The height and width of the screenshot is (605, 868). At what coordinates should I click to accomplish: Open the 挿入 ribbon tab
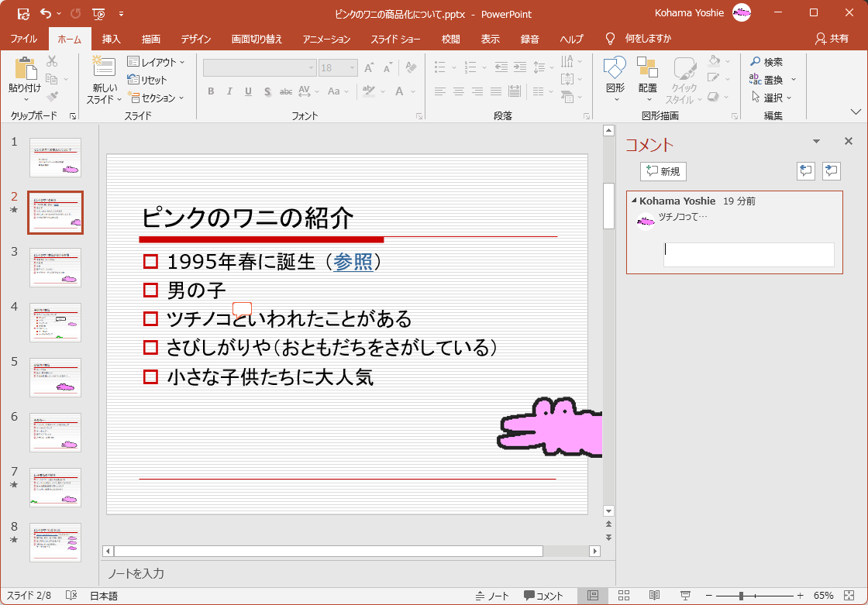tap(112, 39)
